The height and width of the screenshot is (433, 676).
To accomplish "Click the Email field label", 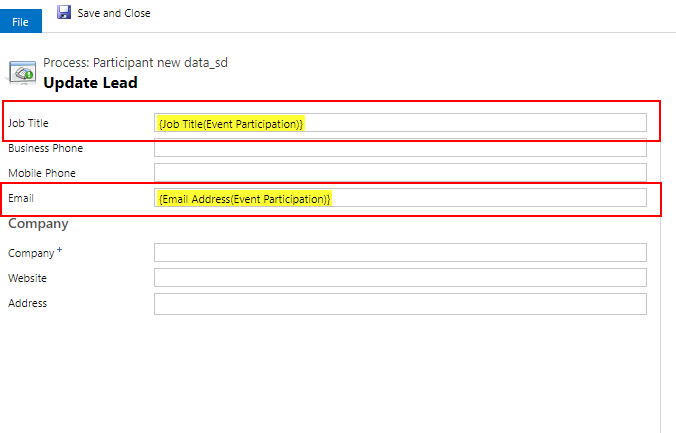I will click(21, 198).
